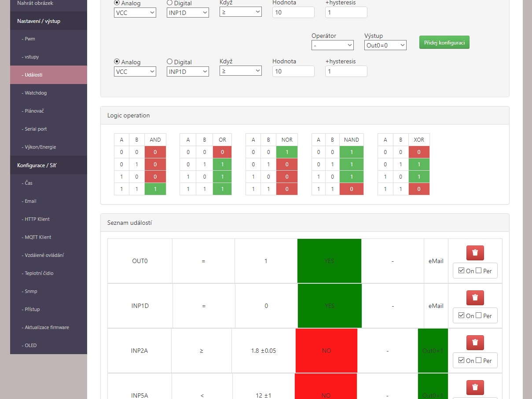Toggle the On checkbox for INP2A event
The image size is (532, 399).
pos(461,360)
